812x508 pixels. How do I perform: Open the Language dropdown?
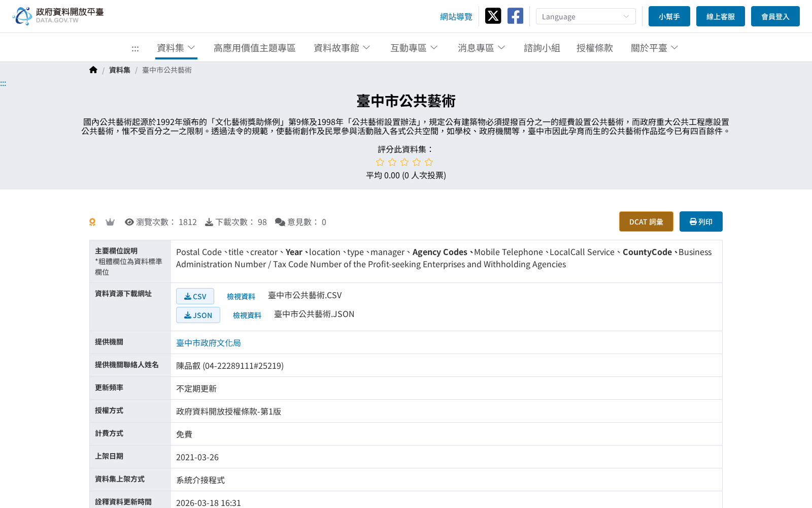point(586,16)
